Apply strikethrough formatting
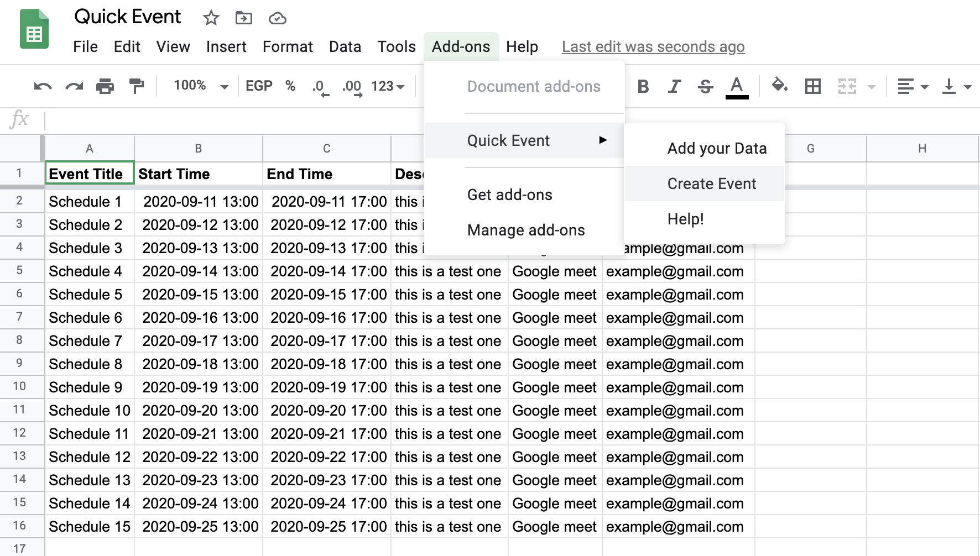 pyautogui.click(x=705, y=86)
